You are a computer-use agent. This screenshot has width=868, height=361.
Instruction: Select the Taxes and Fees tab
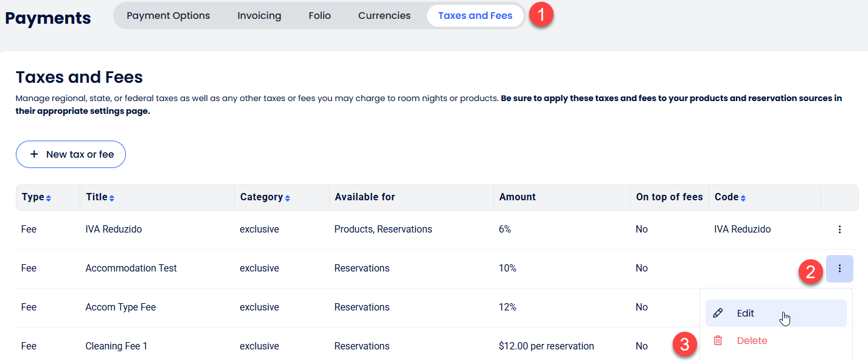coord(475,16)
